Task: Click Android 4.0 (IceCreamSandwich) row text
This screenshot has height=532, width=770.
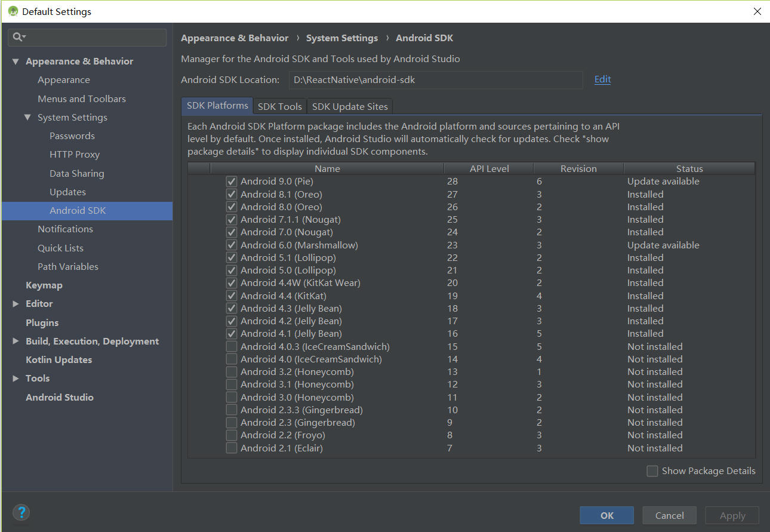Action: pos(311,359)
